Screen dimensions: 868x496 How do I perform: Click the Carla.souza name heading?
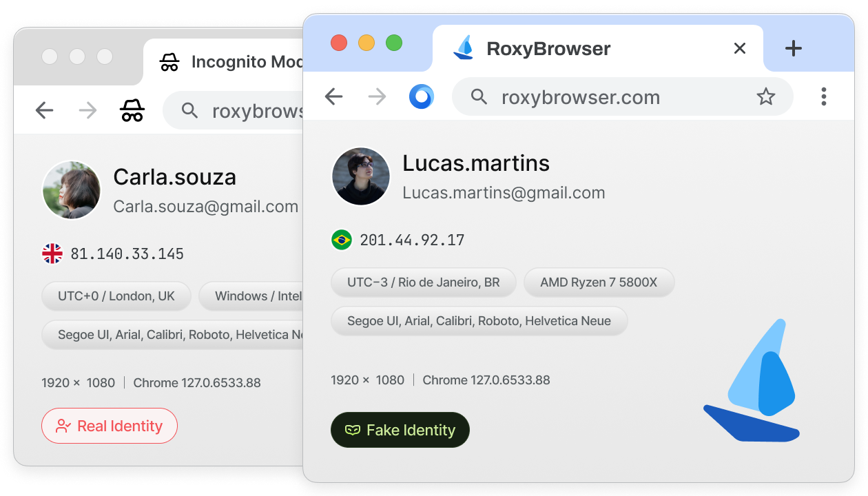(x=175, y=177)
